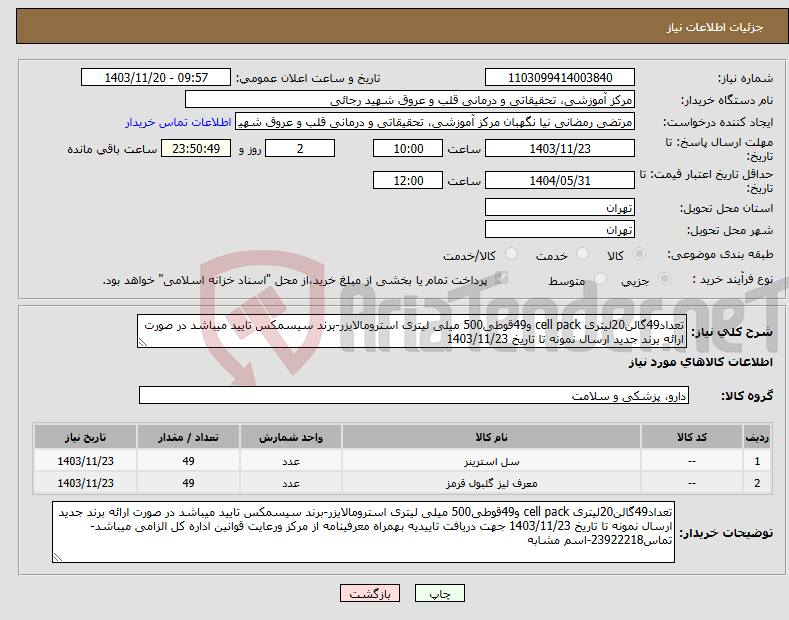Click the buyer organization name field
Image resolution: width=789 pixels, height=620 pixels.
coord(410,100)
